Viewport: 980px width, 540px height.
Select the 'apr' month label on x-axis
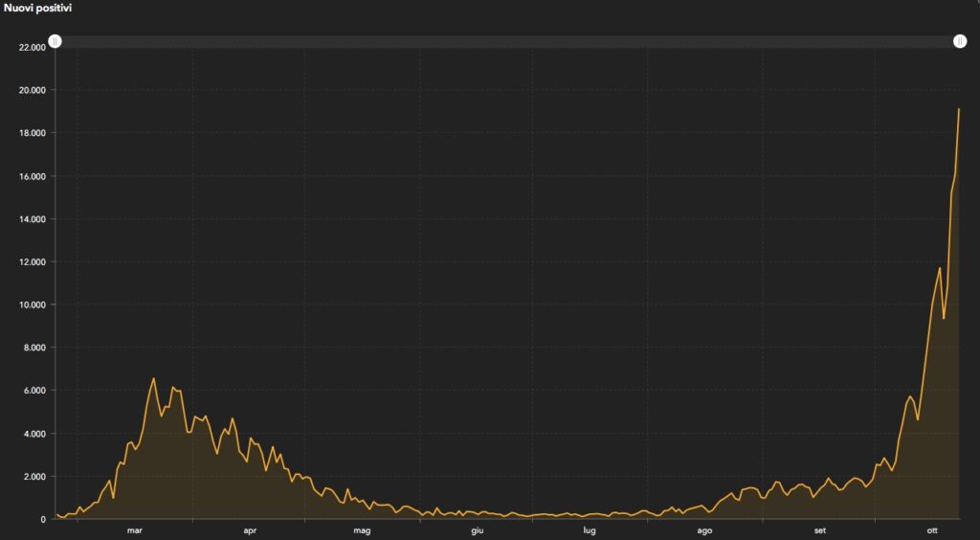(250, 529)
